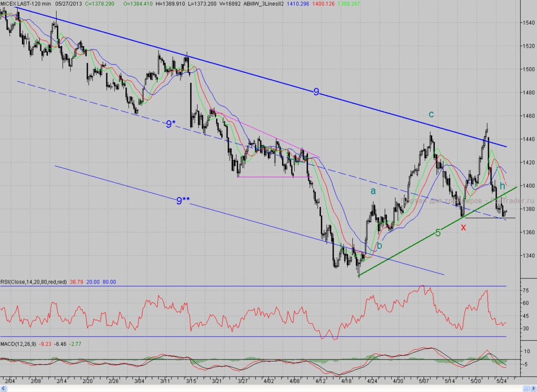The height and width of the screenshot is (392, 537).
Task: Click the MACD(12,26,9) indicator title
Action: (18, 344)
